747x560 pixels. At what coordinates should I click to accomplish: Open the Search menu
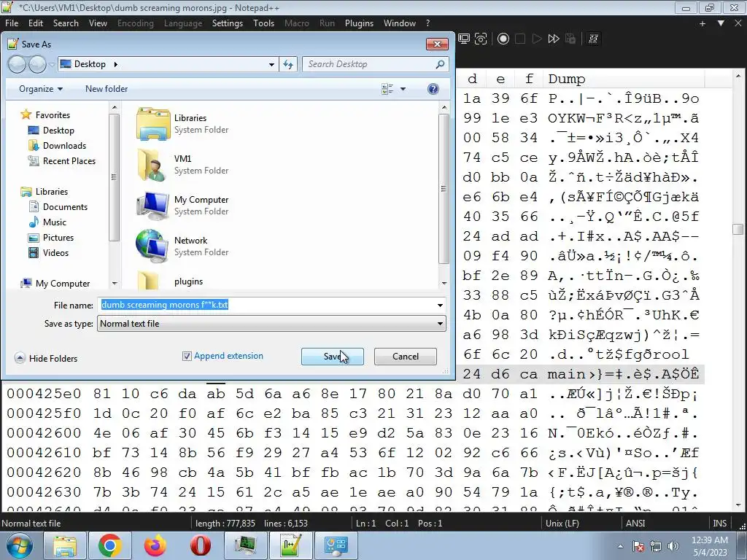point(66,23)
